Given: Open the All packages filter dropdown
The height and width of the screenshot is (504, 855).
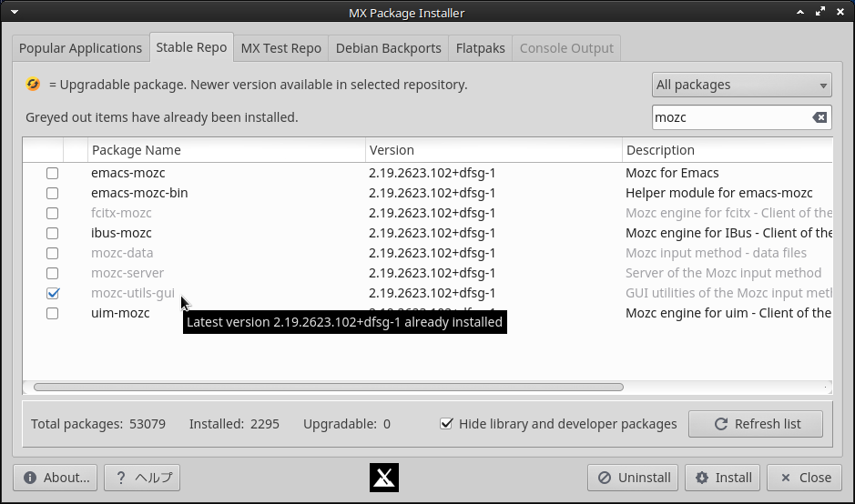Looking at the screenshot, I should pos(741,85).
